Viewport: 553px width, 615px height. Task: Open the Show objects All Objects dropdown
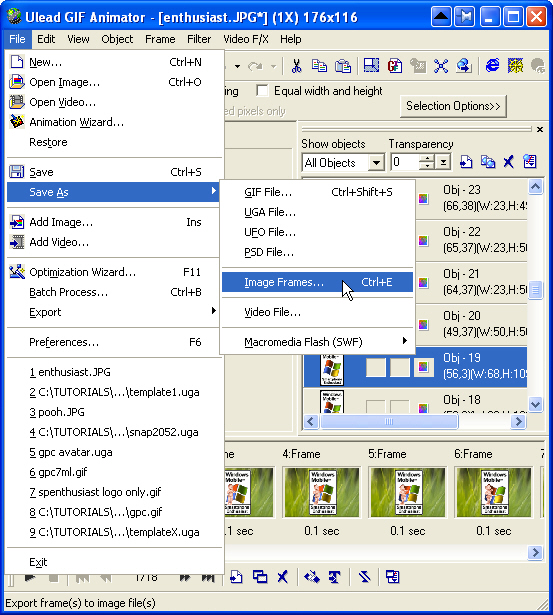pos(376,162)
